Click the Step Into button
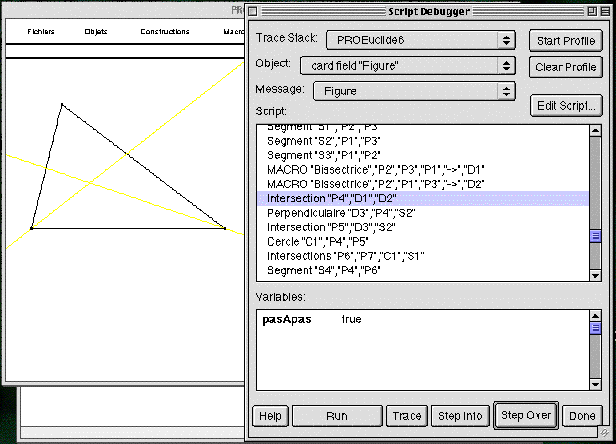This screenshot has width=616, height=444. point(460,415)
